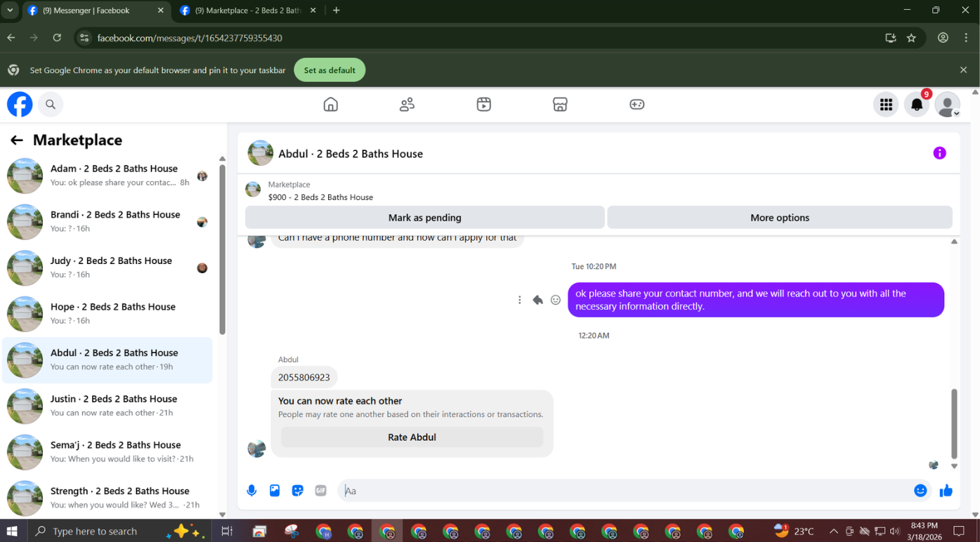
Task: Click the back arrow beside Marketplace
Action: (17, 140)
